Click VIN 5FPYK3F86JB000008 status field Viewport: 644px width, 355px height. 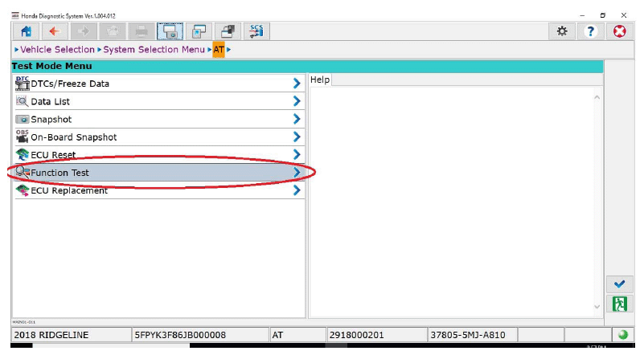tap(200, 335)
